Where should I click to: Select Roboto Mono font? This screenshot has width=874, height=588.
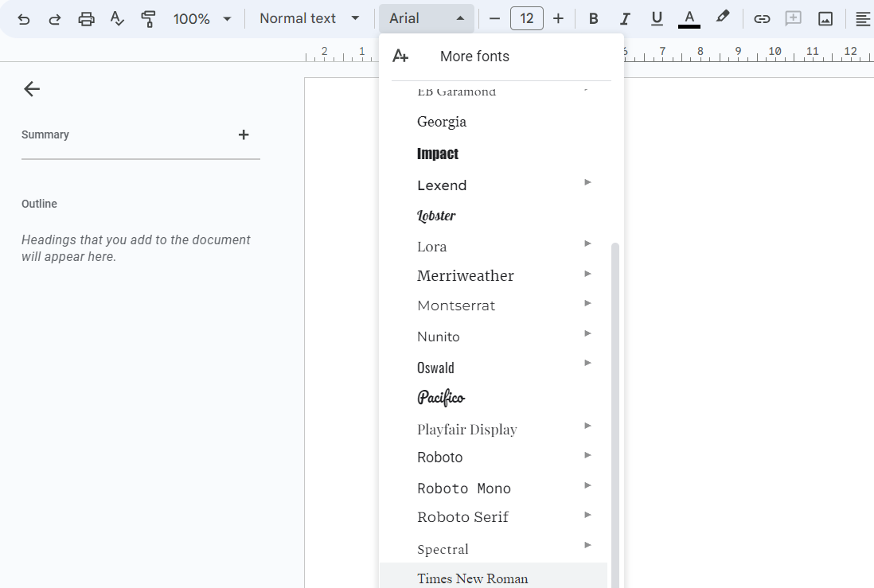[464, 489]
